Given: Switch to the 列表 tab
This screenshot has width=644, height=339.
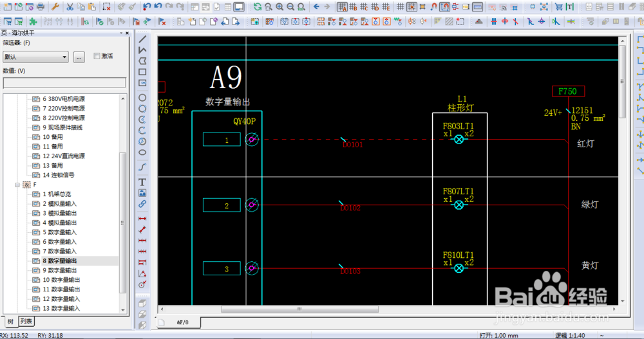Looking at the screenshot, I should (26, 322).
